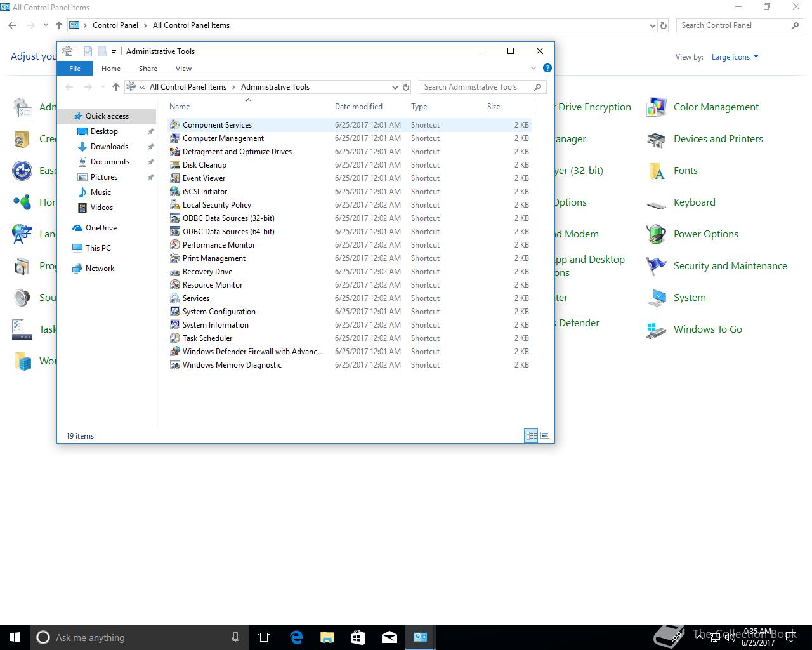This screenshot has width=812, height=650.
Task: Expand the ribbon with the chevron
Action: tap(534, 68)
